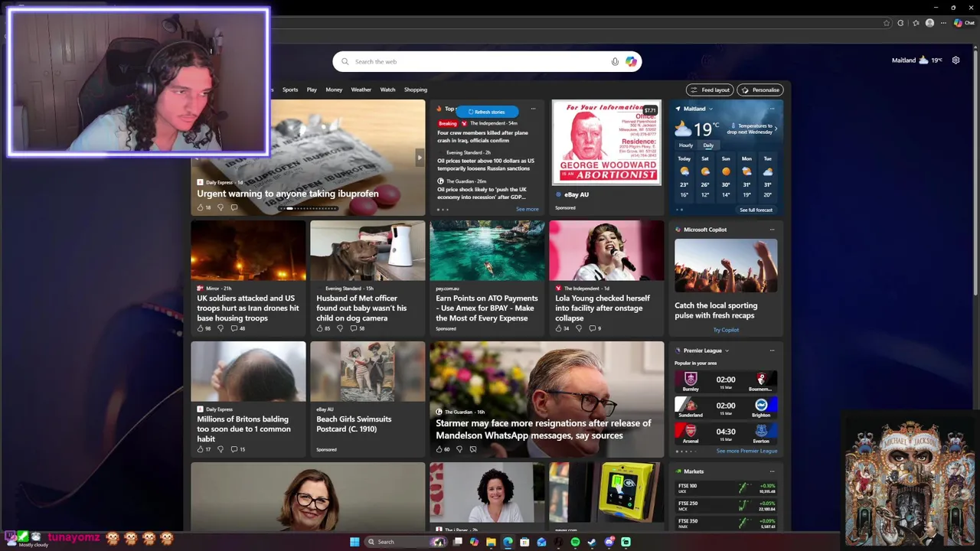Open Premier League card options
Viewport: 980px width, 551px height.
(x=772, y=350)
